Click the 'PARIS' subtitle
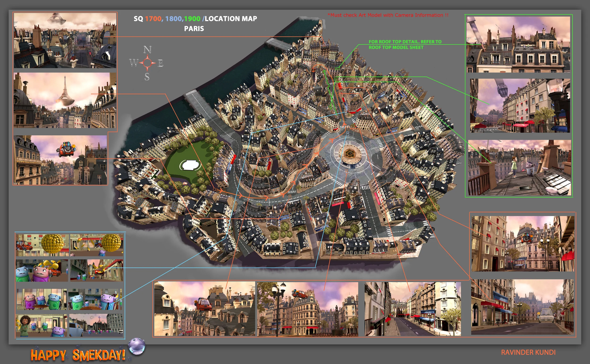The height and width of the screenshot is (364, 590). [x=194, y=29]
